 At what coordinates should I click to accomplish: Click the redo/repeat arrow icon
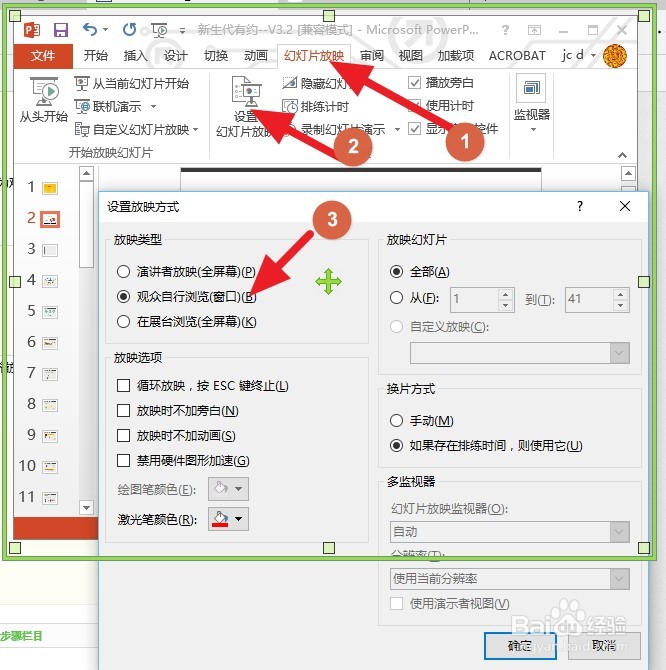point(129,29)
